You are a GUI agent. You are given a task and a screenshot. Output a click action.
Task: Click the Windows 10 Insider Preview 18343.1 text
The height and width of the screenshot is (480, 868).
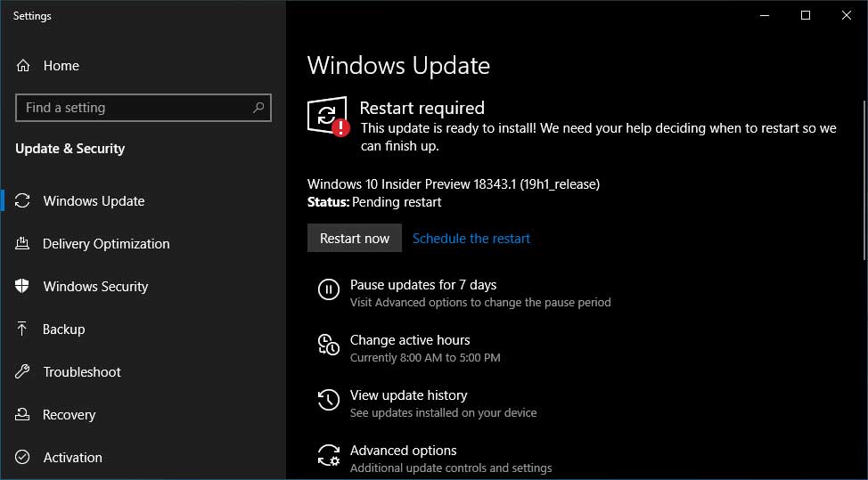pos(454,183)
